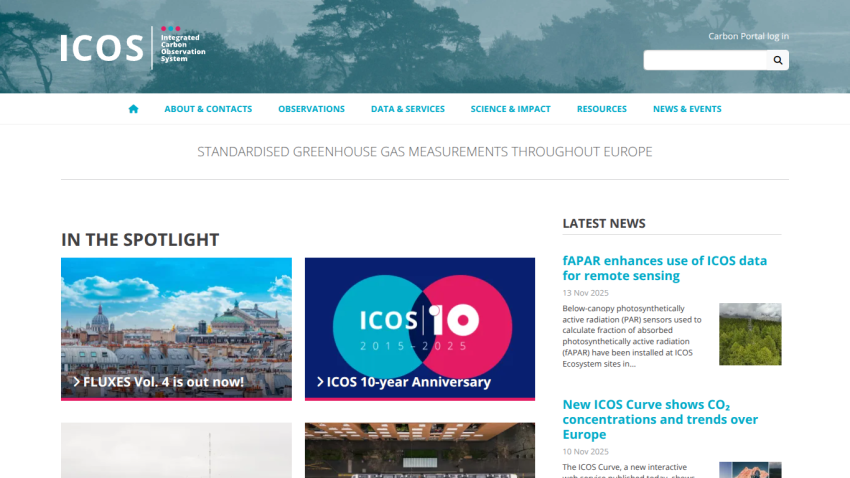The height and width of the screenshot is (478, 850).
Task: Click the ICOS logo in the header
Action: coord(133,47)
